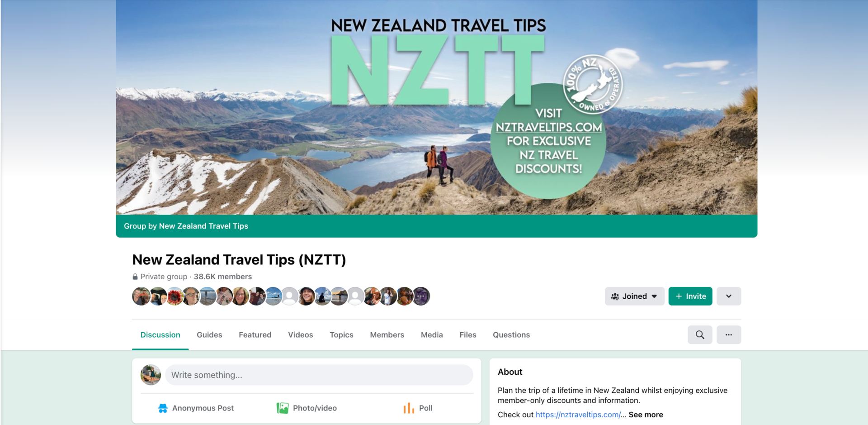Click the last member avatar in the row
This screenshot has height=425, width=868.
coord(421,296)
